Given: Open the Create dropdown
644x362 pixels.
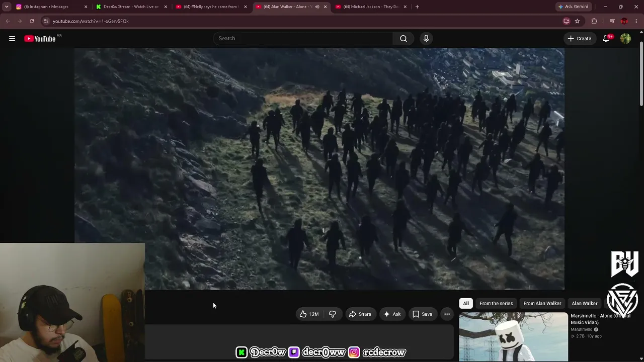Looking at the screenshot, I should [580, 39].
